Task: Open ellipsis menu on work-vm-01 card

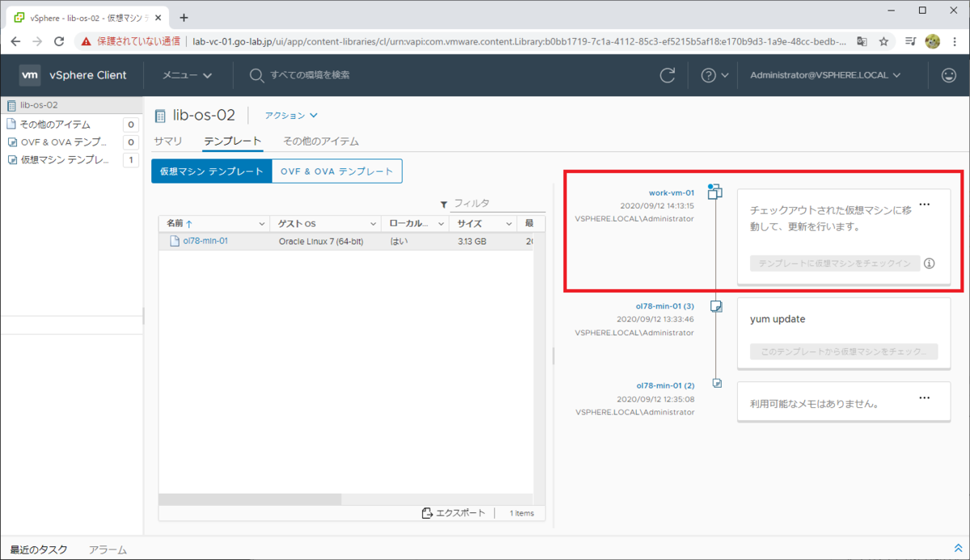Action: 925,204
